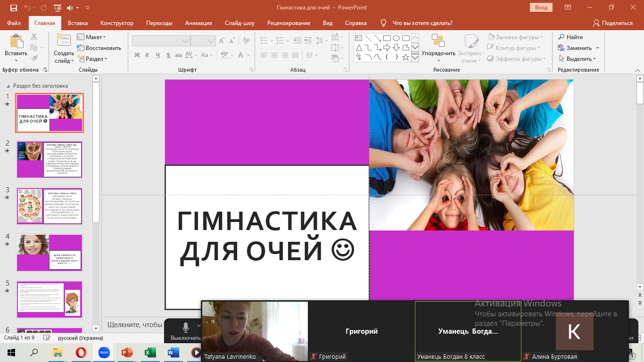Open the Section (Раздел) dropdown
This screenshot has height=362, width=644.
[x=94, y=59]
